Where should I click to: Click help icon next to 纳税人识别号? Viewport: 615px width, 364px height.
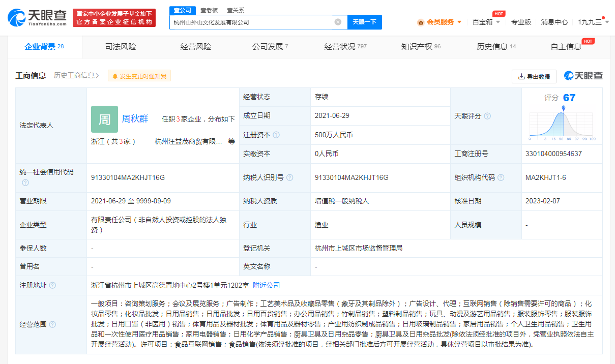(289, 177)
